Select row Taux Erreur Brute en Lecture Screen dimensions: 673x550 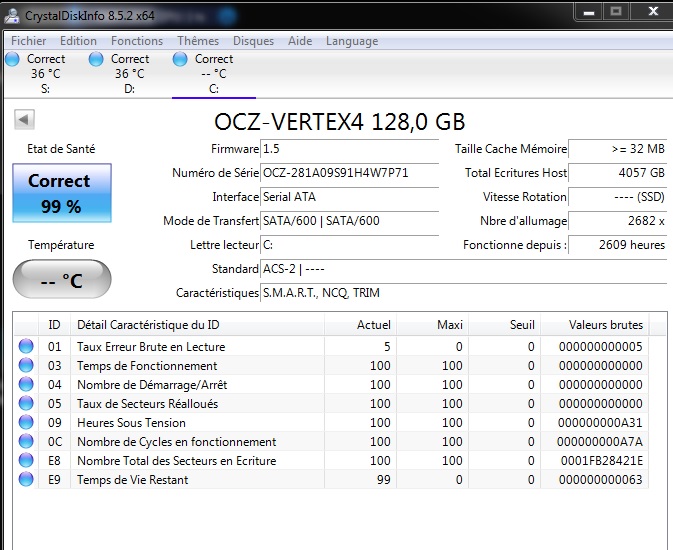pos(331,346)
